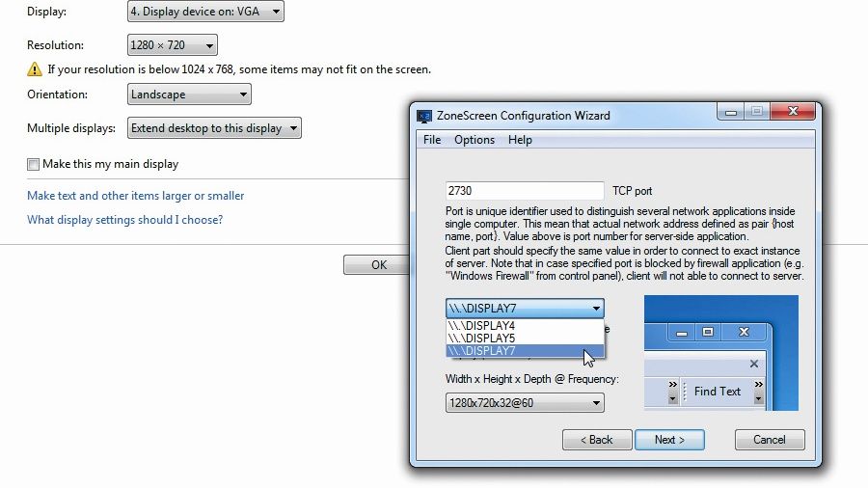868x488 pixels.
Task: Click the ZoneScreen app icon in title bar
Action: 424,116
